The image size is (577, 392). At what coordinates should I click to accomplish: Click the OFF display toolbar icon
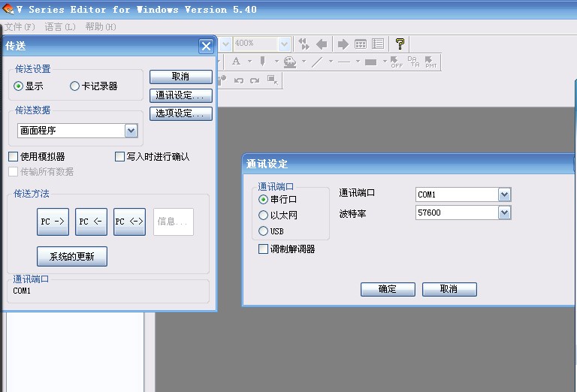tap(396, 62)
